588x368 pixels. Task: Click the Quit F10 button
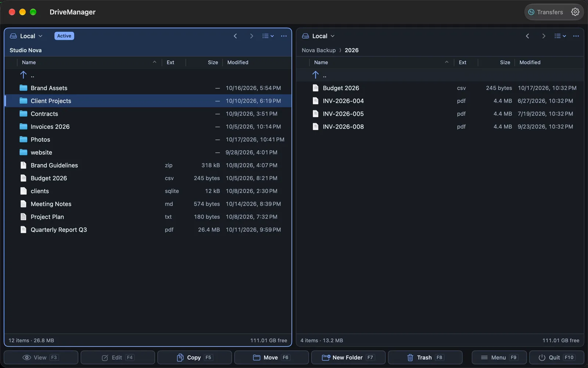coord(556,357)
